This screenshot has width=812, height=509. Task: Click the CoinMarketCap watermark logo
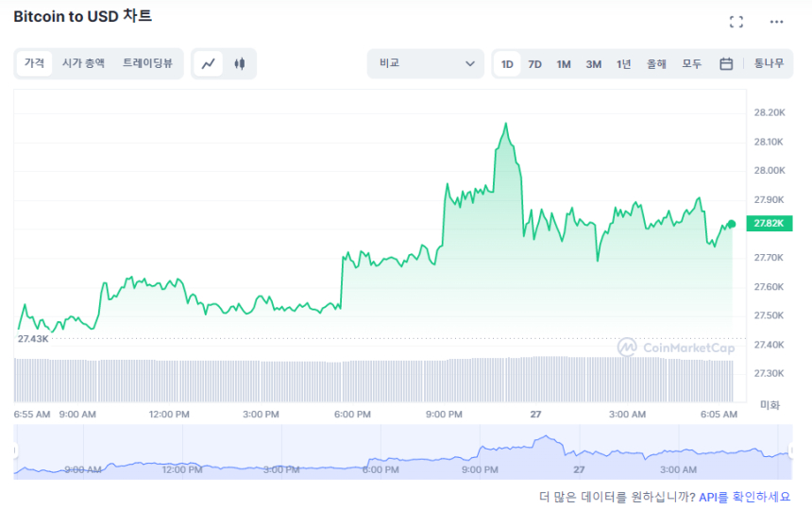(676, 348)
